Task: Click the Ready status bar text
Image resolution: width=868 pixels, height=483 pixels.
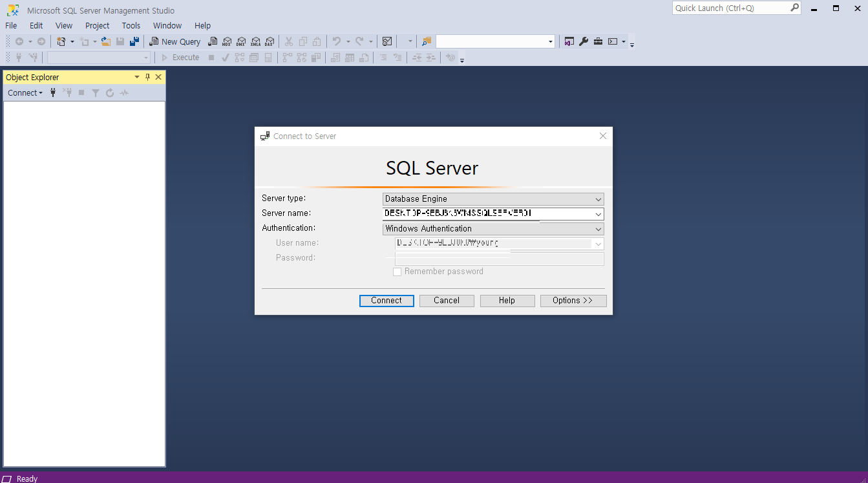Action: tap(27, 478)
